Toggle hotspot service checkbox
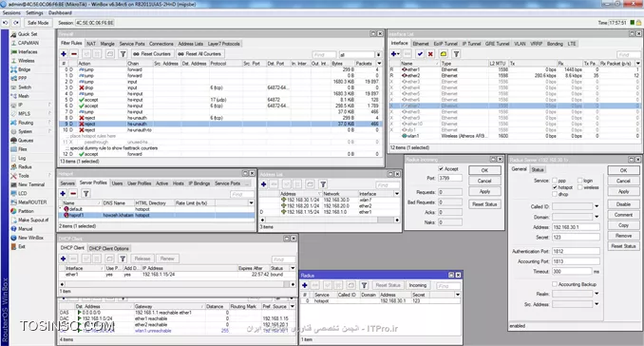This screenshot has width=644, height=346. tap(555, 187)
